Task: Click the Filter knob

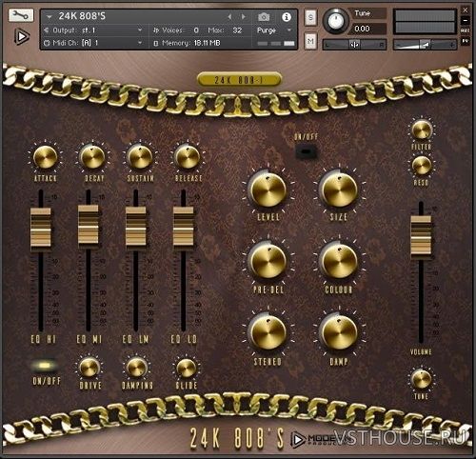Action: [x=422, y=130]
